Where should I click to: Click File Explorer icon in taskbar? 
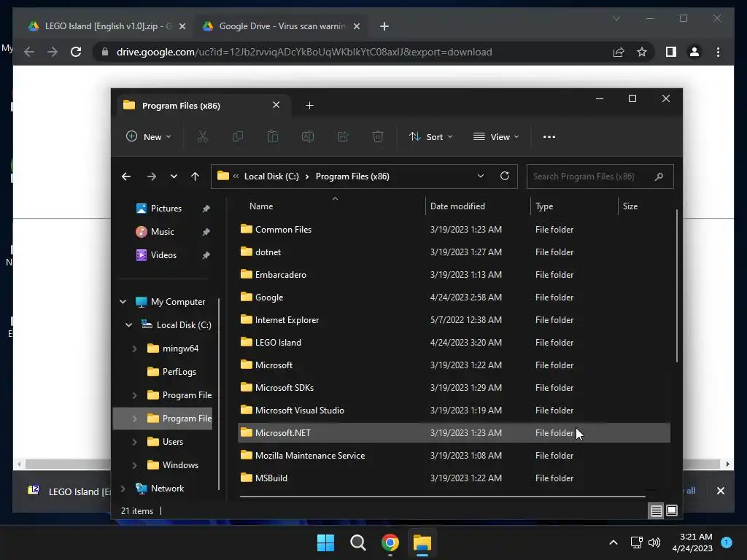[422, 542]
